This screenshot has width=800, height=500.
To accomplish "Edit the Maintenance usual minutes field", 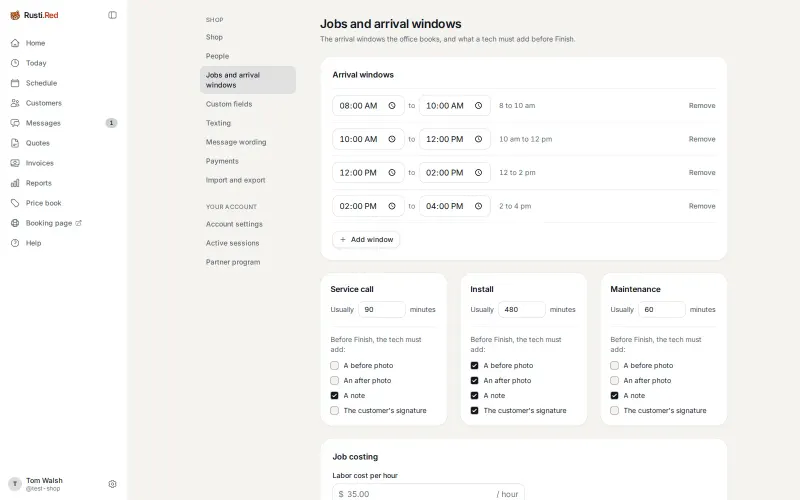I will (662, 310).
